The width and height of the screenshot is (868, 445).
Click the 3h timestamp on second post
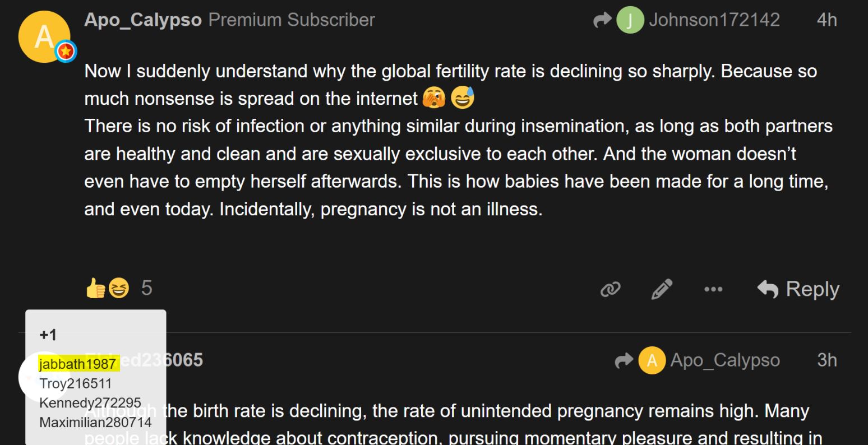[827, 360]
